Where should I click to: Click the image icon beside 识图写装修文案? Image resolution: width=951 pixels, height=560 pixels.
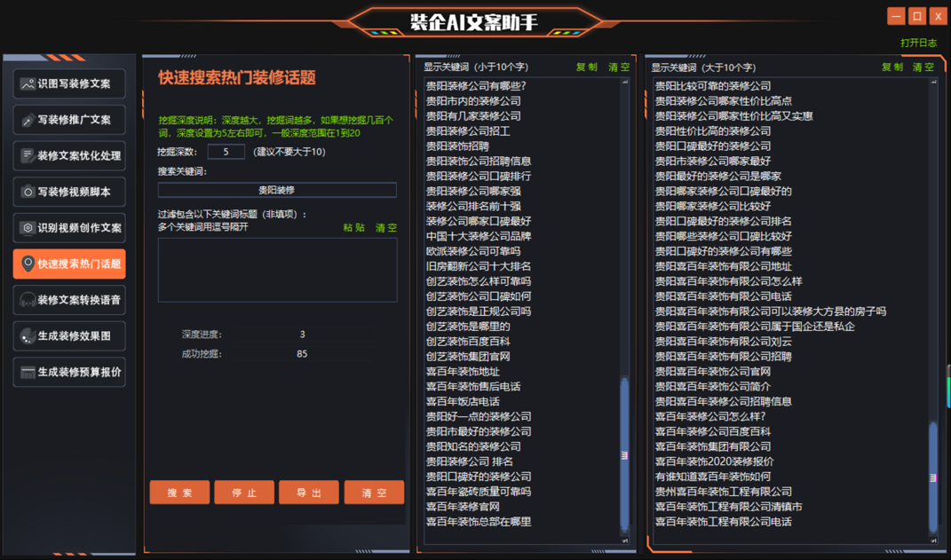pyautogui.click(x=28, y=83)
